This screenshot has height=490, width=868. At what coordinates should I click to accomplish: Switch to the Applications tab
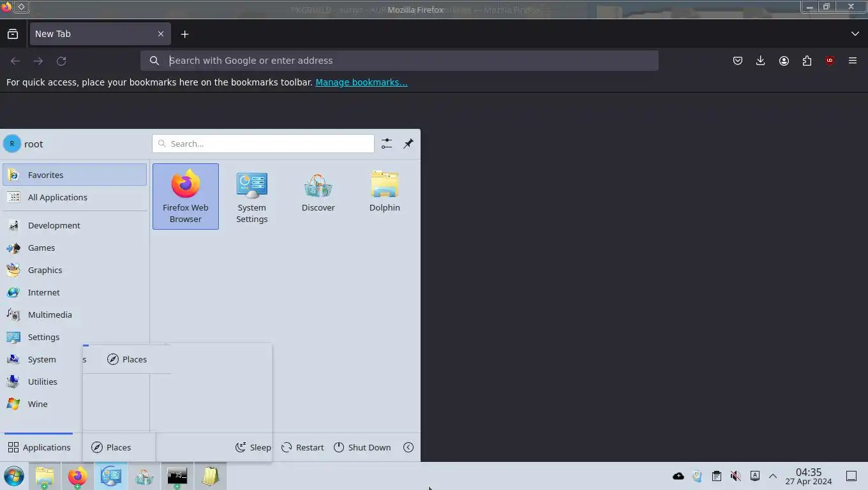39,447
